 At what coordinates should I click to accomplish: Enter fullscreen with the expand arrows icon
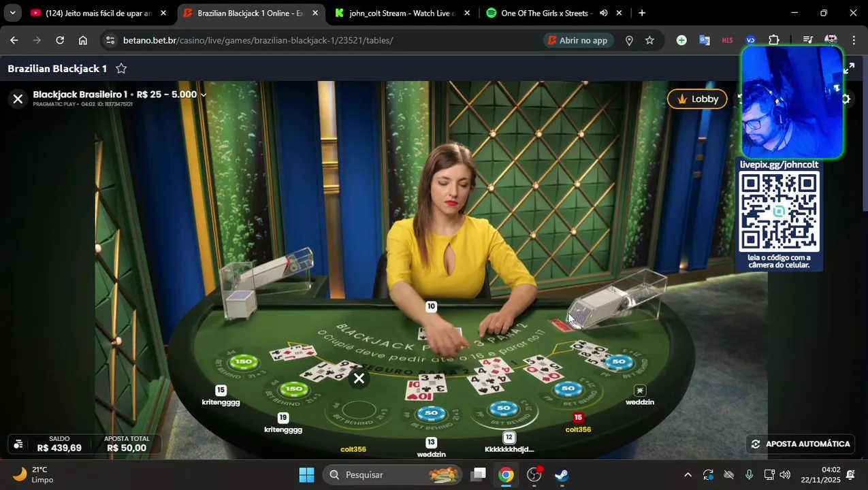(x=849, y=68)
